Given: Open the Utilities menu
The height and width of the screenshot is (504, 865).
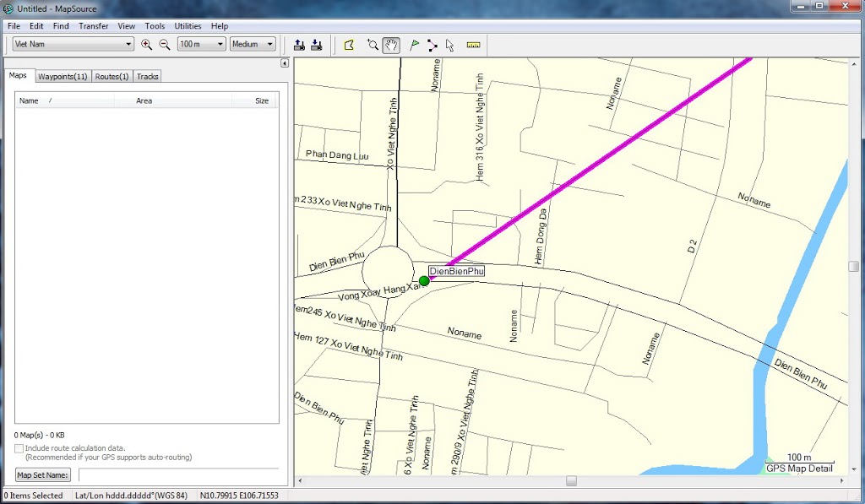Looking at the screenshot, I should [188, 26].
